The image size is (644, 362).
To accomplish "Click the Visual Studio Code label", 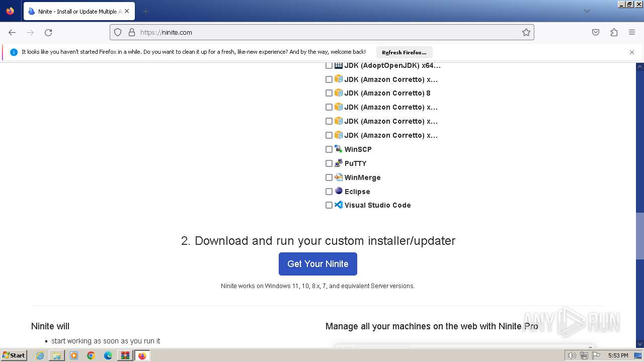I will click(x=377, y=205).
